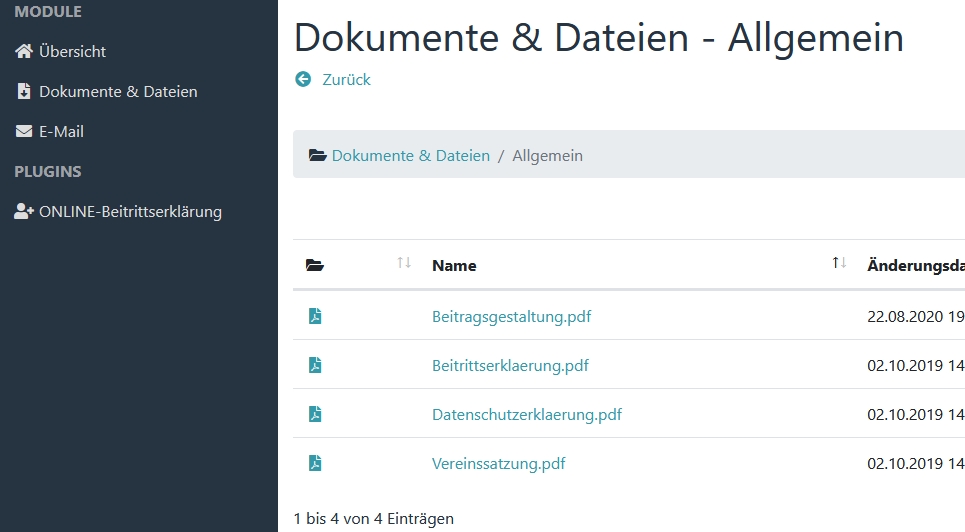This screenshot has width=965, height=532.
Task: Open Übersicht in the module menu
Action: click(x=72, y=51)
